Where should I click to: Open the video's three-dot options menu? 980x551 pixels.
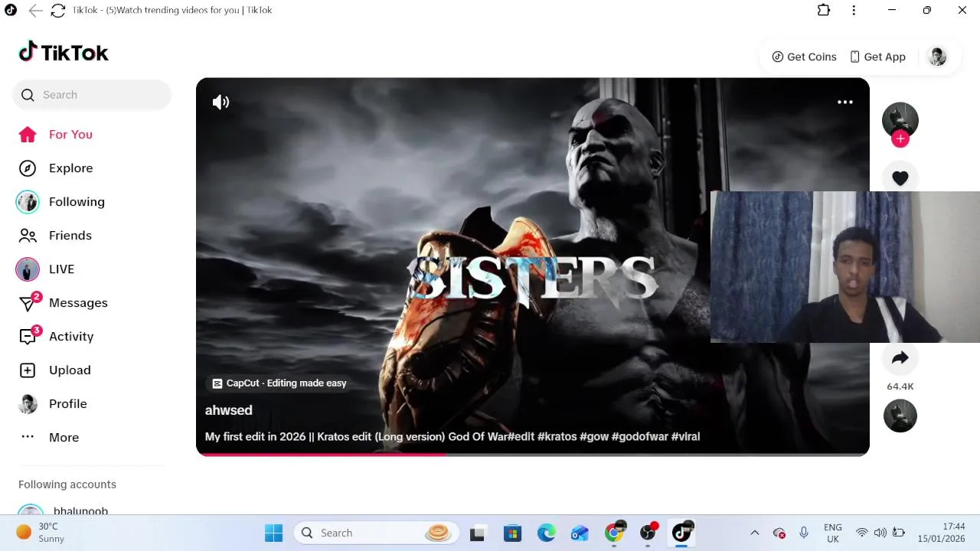pos(845,102)
